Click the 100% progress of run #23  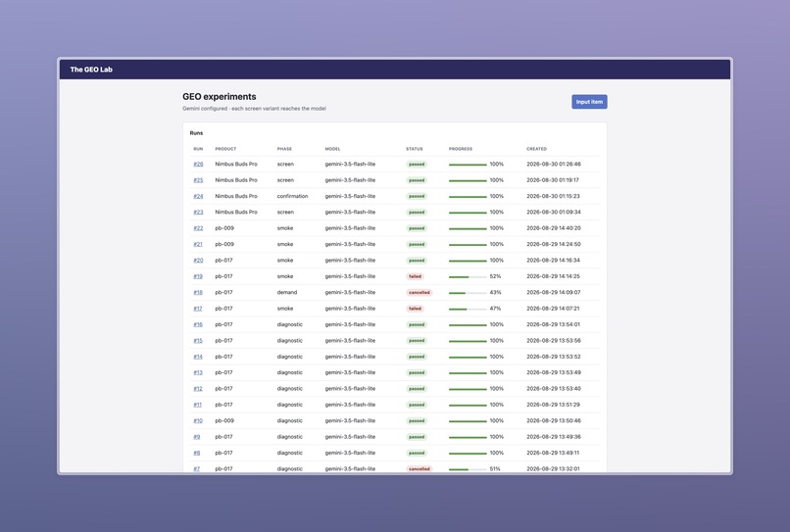476,212
